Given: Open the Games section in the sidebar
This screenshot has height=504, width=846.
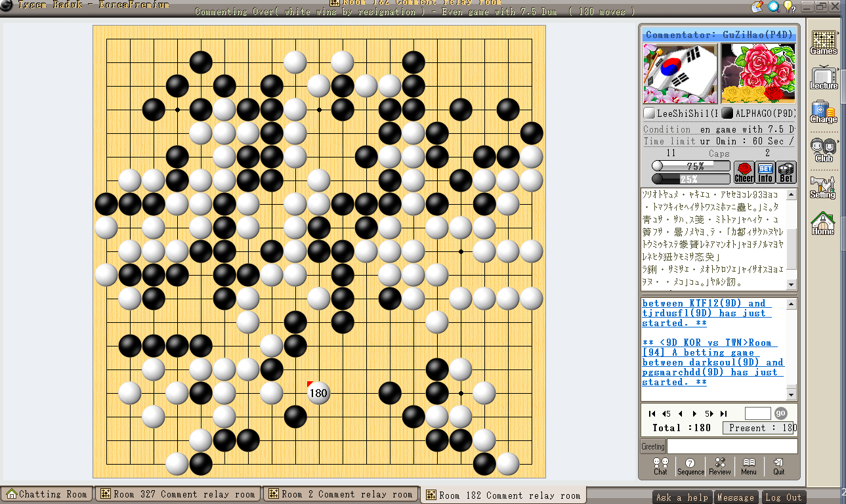Looking at the screenshot, I should click(x=824, y=43).
